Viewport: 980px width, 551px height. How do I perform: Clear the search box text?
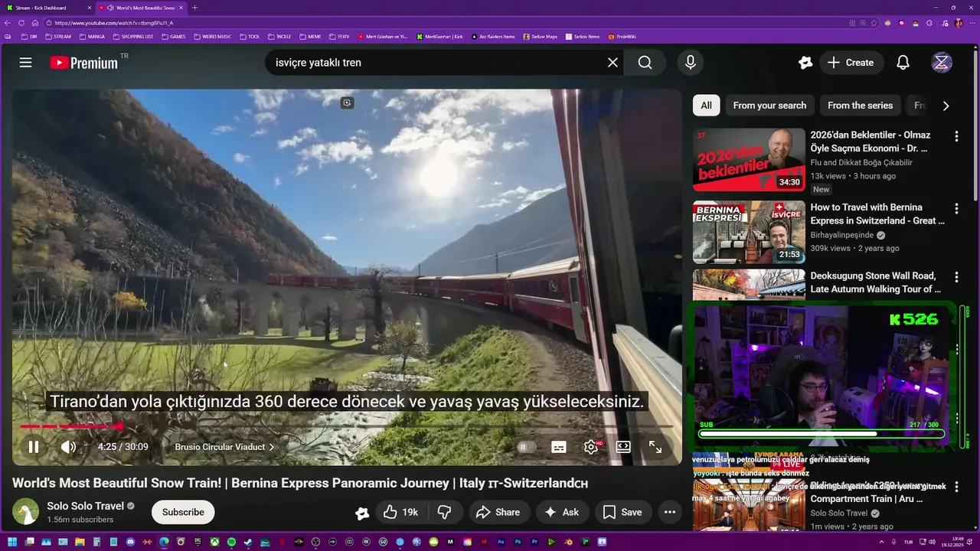click(612, 63)
